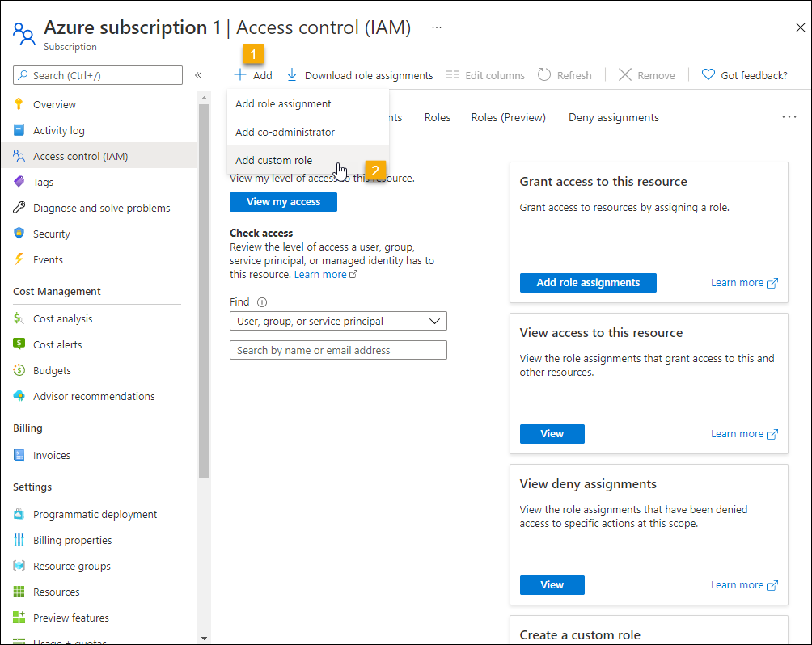This screenshot has width=812, height=645.
Task: Open Advisor recommendations cloud icon
Action: pyautogui.click(x=19, y=396)
